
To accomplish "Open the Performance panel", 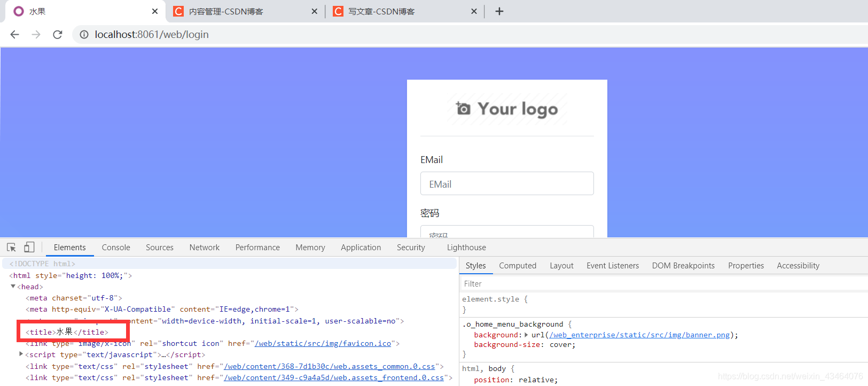I will tap(257, 248).
